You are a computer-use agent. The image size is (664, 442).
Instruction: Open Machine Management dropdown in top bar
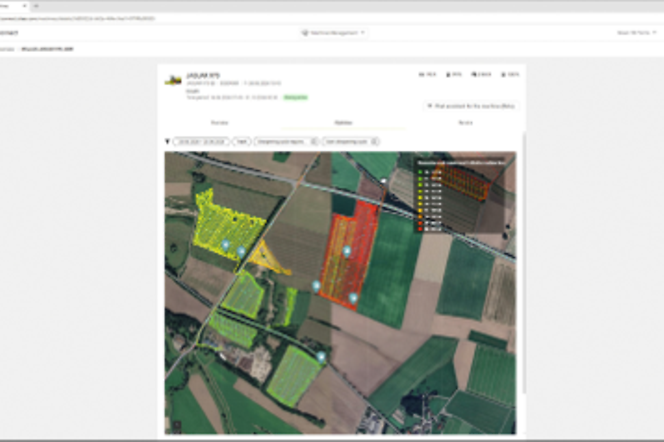point(334,33)
